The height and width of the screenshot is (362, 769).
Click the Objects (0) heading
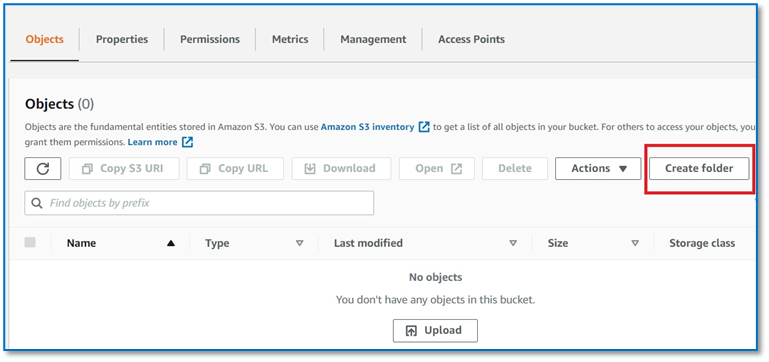coord(59,104)
